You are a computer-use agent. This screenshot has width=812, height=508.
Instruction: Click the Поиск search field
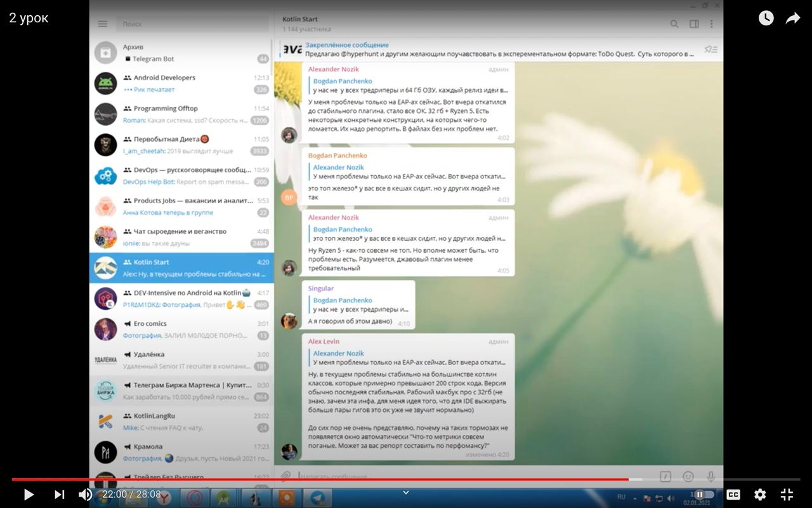pyautogui.click(x=192, y=24)
